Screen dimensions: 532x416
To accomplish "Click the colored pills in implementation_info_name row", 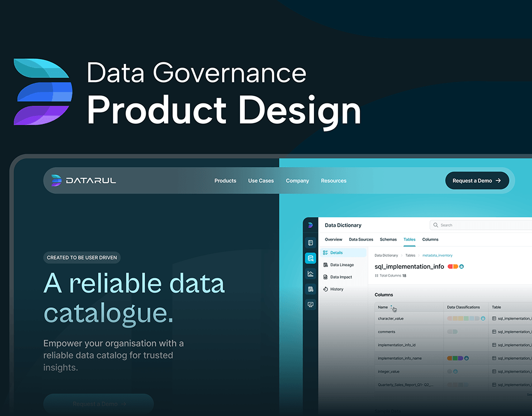I will coord(455,358).
